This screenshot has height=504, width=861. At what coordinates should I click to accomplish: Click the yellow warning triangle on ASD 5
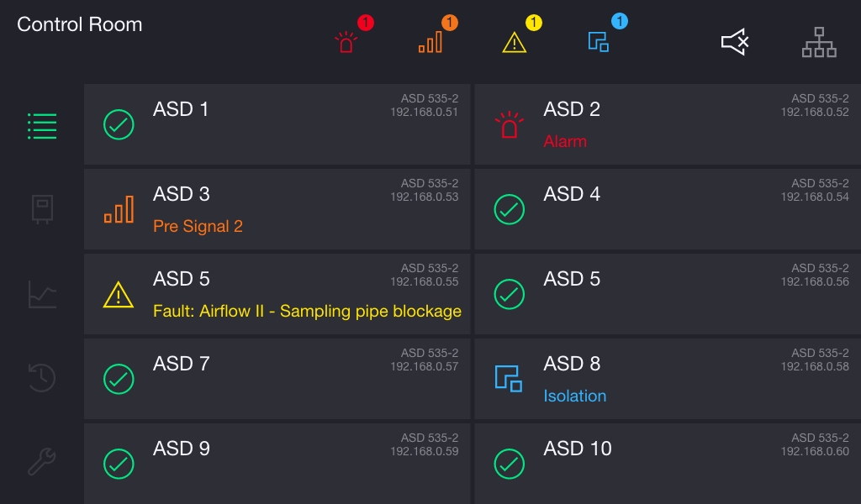[x=119, y=295]
